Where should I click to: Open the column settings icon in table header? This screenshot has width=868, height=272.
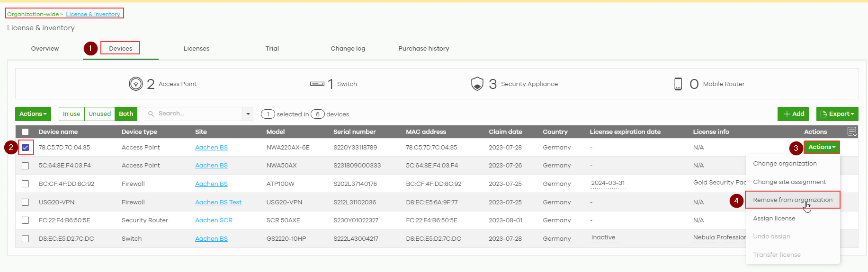pyautogui.click(x=852, y=132)
